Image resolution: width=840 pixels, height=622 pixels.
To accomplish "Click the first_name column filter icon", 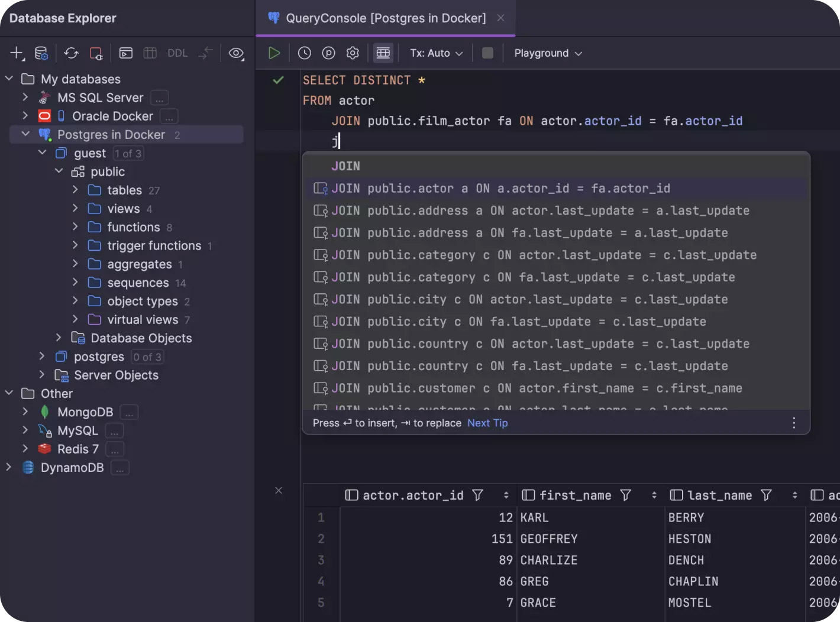I will pyautogui.click(x=626, y=495).
